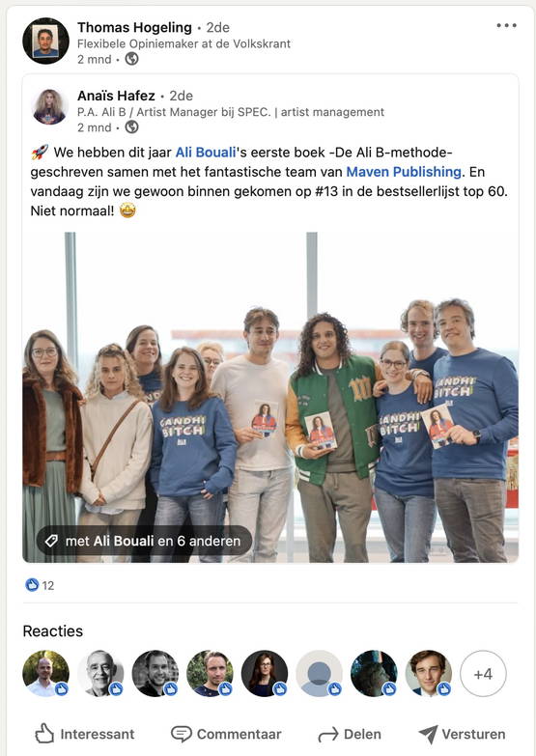Click the Interessant thumbs-up button

(x=85, y=735)
